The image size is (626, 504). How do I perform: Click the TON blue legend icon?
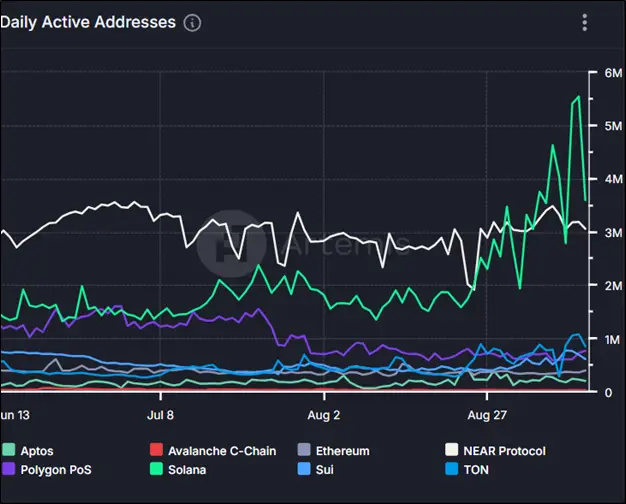coord(452,468)
